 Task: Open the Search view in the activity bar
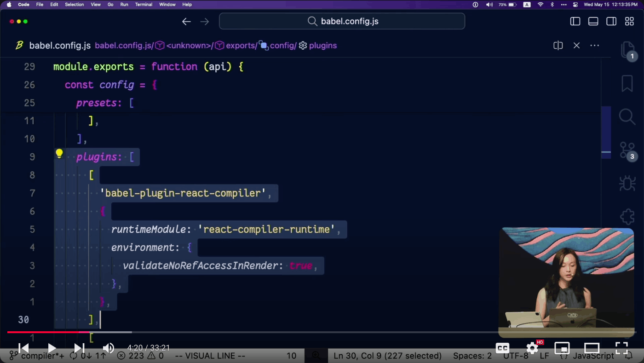[627, 117]
